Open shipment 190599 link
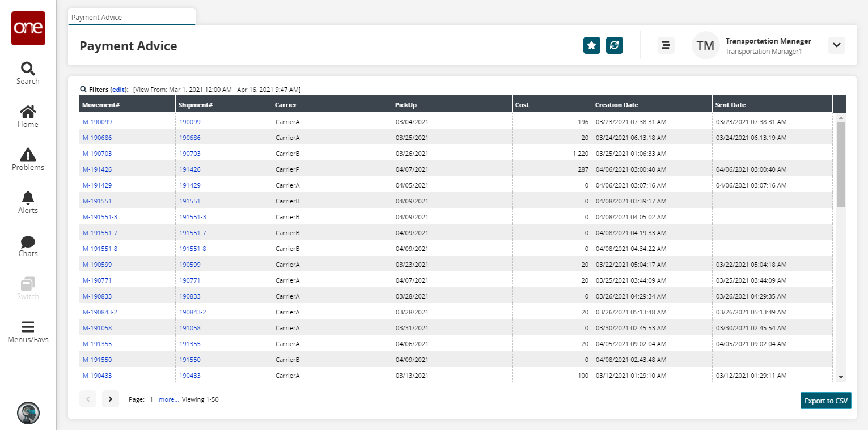Image resolution: width=868 pixels, height=430 pixels. (190, 265)
